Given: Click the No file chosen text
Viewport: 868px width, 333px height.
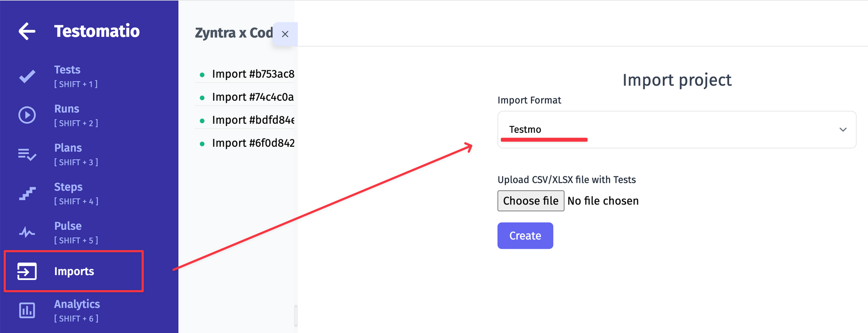Looking at the screenshot, I should pos(603,201).
